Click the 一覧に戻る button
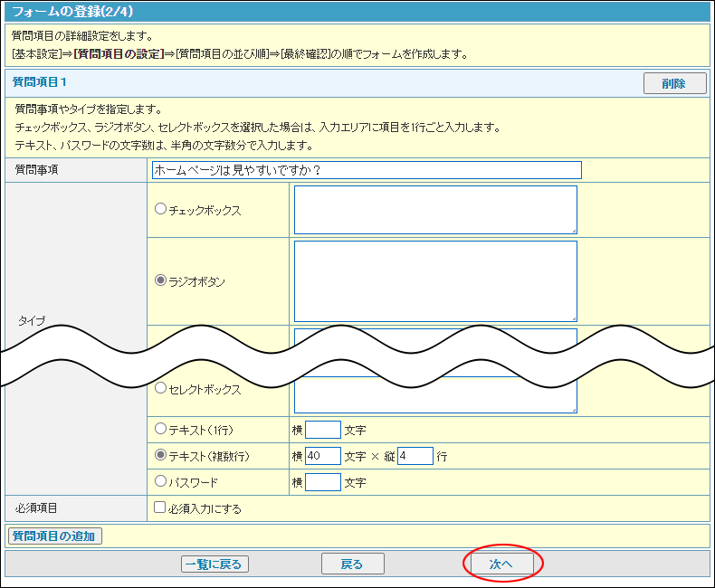This screenshot has height=588, width=715. (214, 564)
